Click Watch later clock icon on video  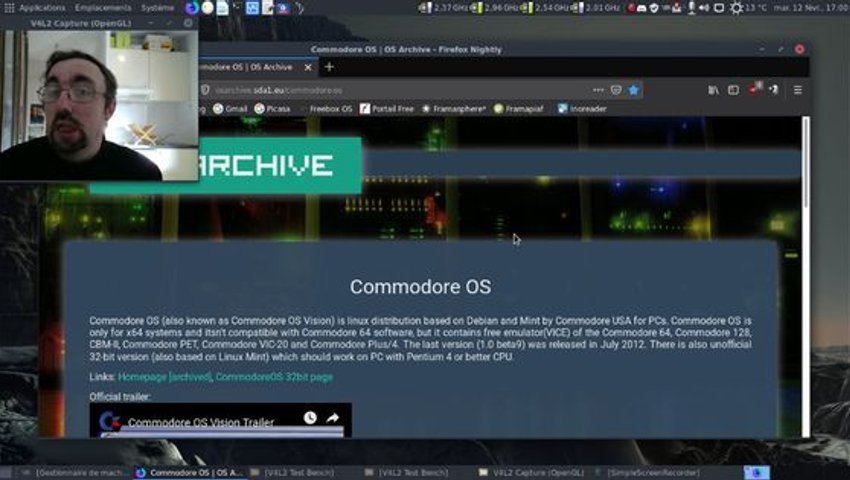(310, 418)
